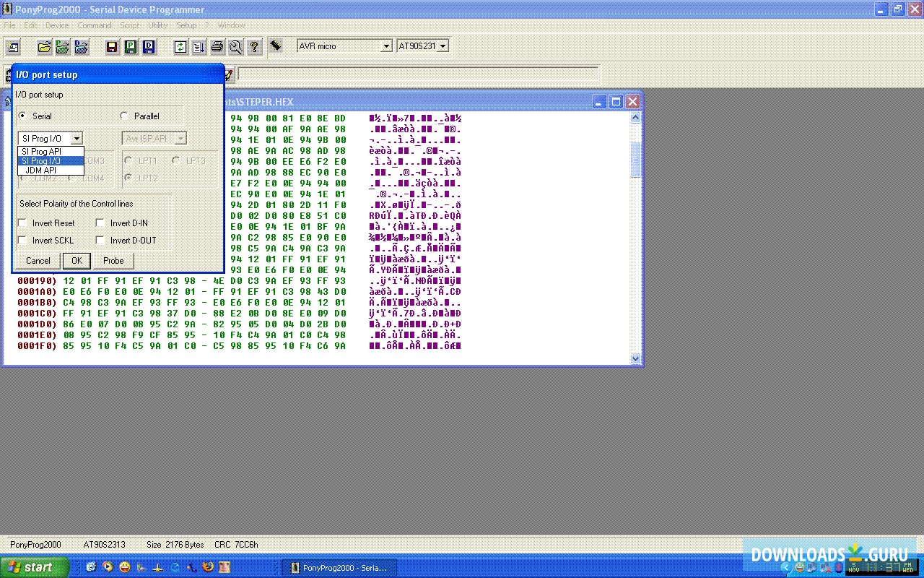The height and width of the screenshot is (578, 924).
Task: Print using the printer toolbar icon
Action: [217, 47]
